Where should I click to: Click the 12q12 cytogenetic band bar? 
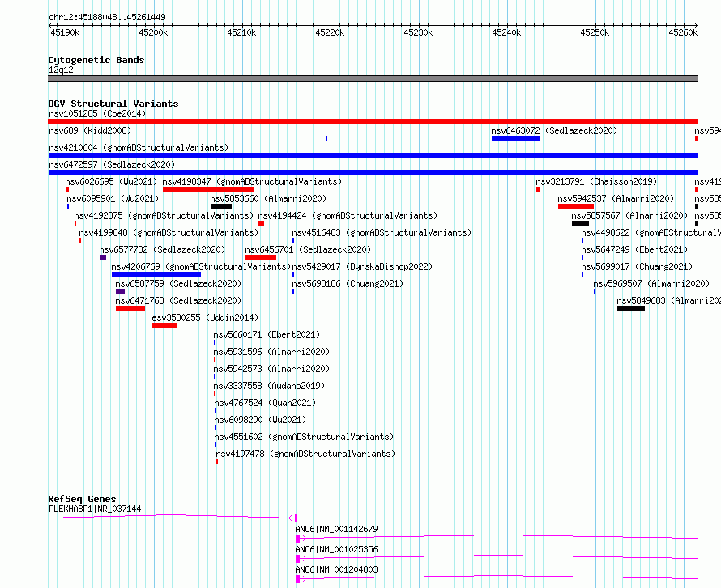coord(373,79)
